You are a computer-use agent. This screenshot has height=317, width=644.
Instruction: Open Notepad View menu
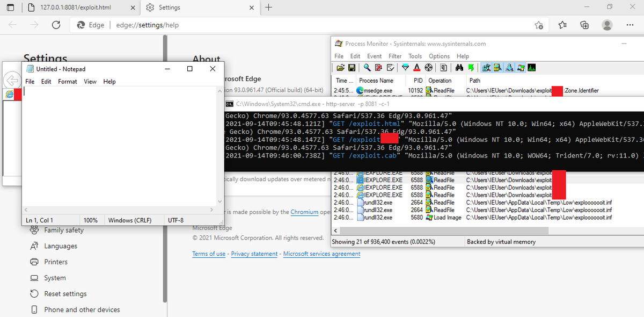pyautogui.click(x=90, y=82)
